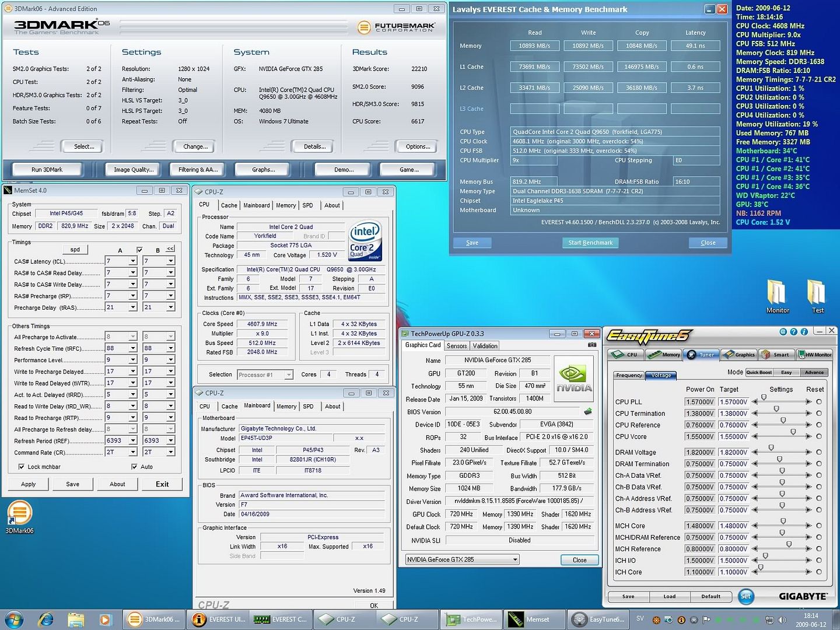
Task: Open RAS# Precharge (tRP) channel B dropdown
Action: click(171, 296)
